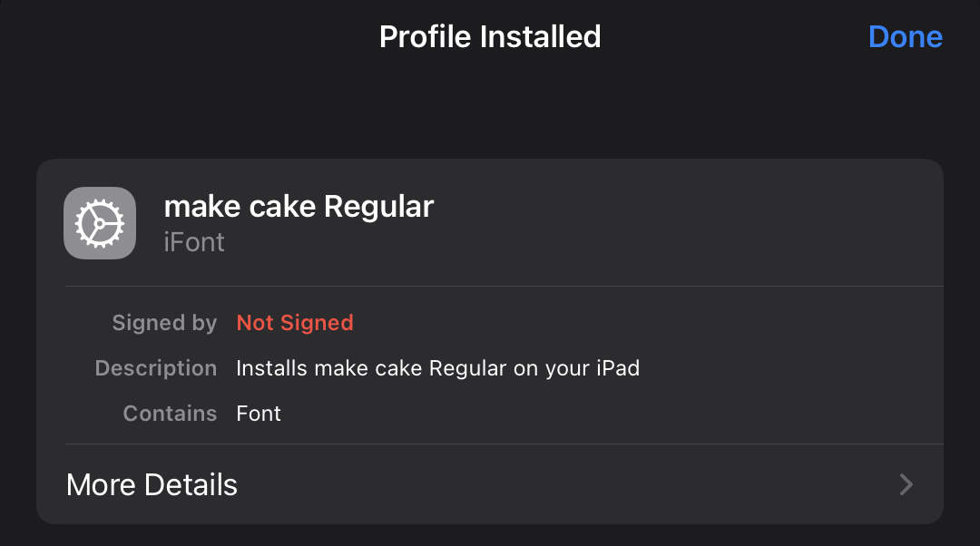Click the Signed by label
980x546 pixels.
164,323
